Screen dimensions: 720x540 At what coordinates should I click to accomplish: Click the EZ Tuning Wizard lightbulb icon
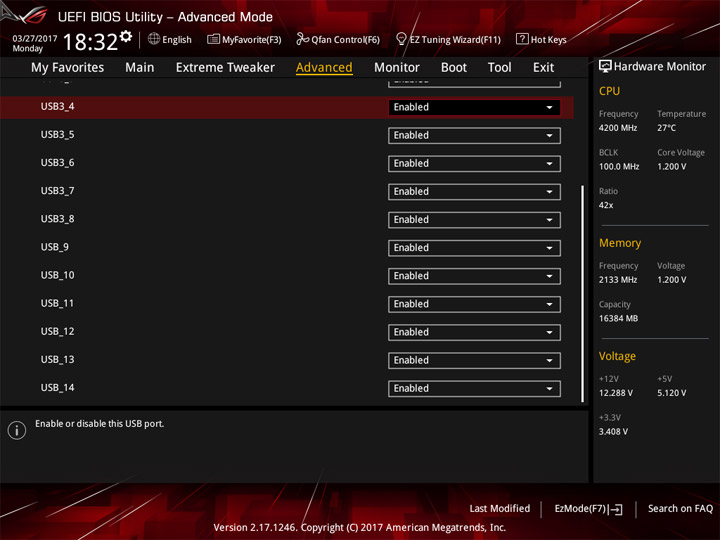[401, 39]
